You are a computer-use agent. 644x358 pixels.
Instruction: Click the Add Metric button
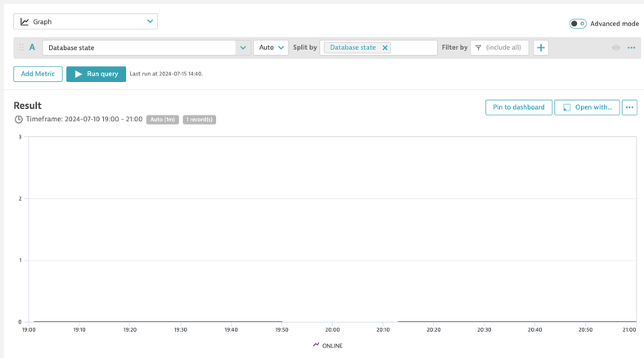38,74
